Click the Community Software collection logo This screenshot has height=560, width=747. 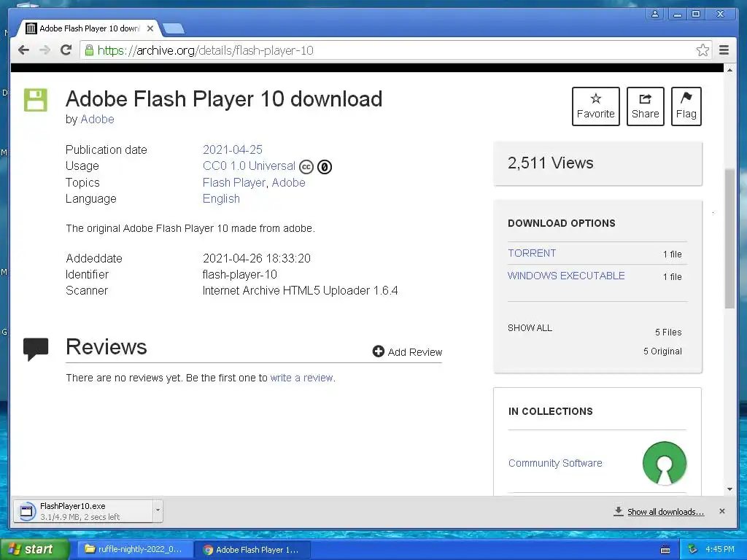coord(664,463)
